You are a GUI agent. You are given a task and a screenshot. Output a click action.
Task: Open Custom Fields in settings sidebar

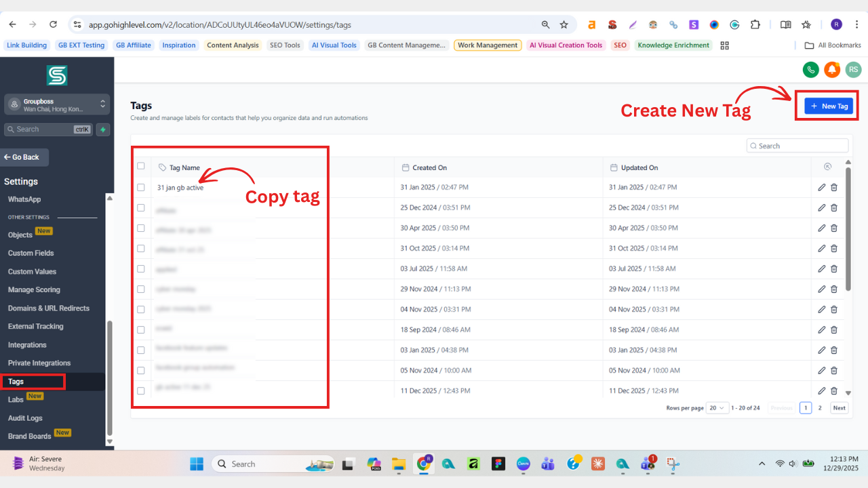(31, 253)
